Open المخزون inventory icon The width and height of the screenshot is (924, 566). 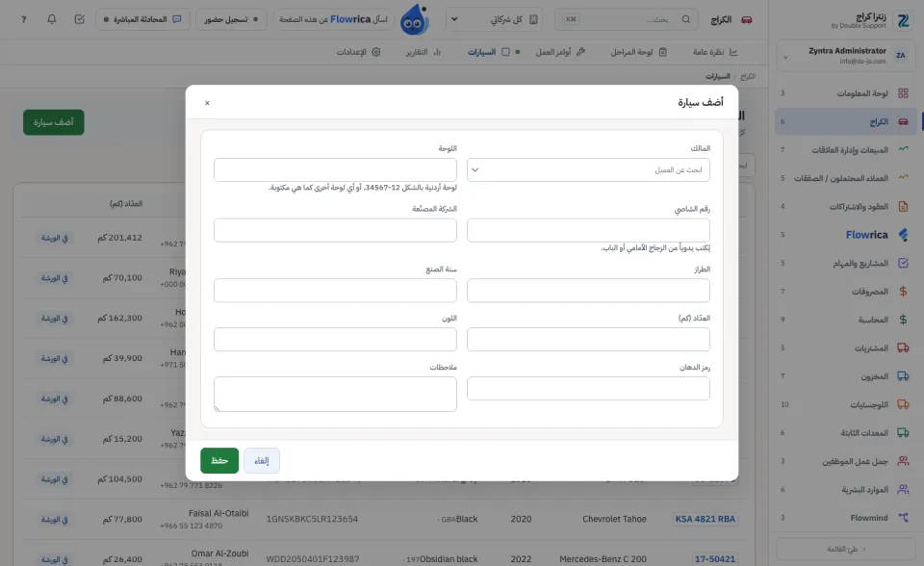point(903,376)
